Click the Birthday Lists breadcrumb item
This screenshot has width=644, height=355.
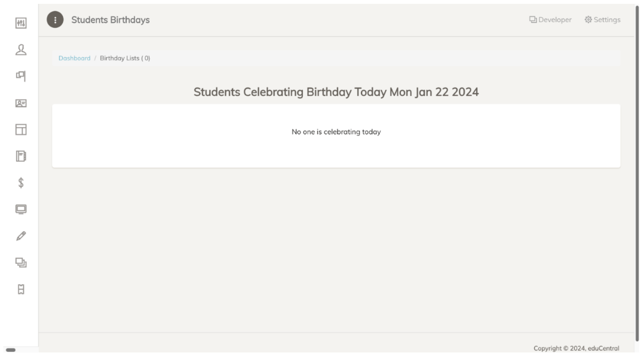pyautogui.click(x=125, y=58)
